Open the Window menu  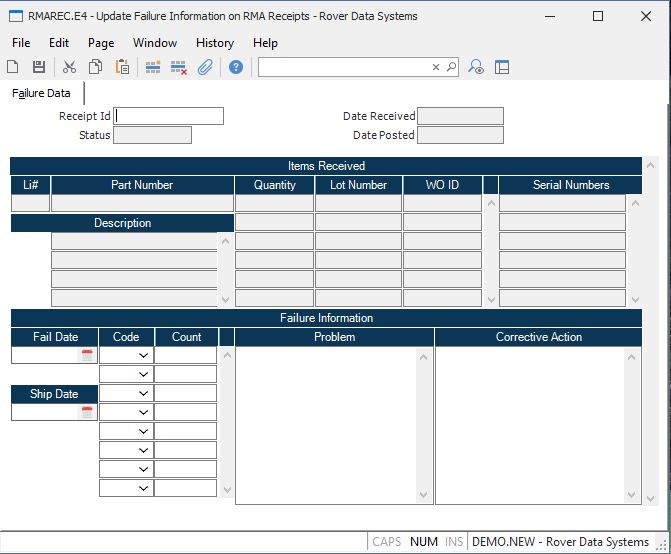[x=155, y=43]
